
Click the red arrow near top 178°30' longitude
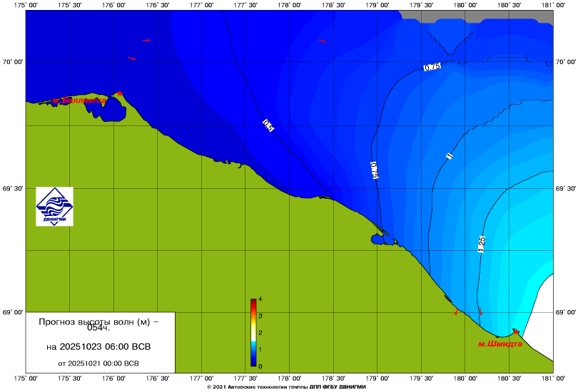pyautogui.click(x=322, y=41)
